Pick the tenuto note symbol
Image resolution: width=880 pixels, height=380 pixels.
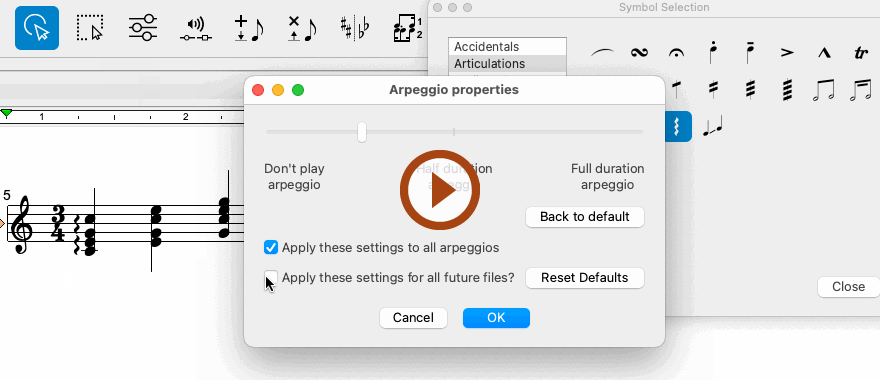pos(750,52)
